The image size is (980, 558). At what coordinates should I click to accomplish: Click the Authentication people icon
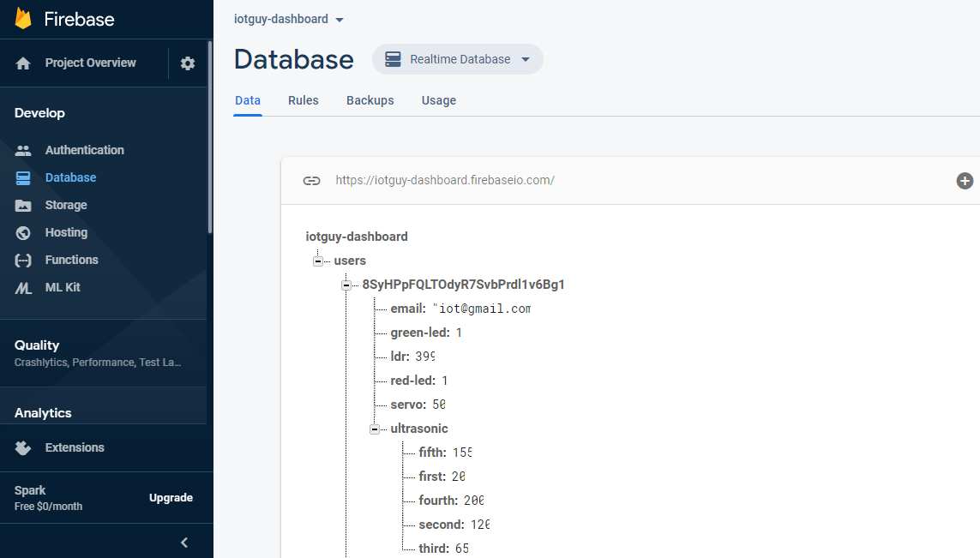23,151
